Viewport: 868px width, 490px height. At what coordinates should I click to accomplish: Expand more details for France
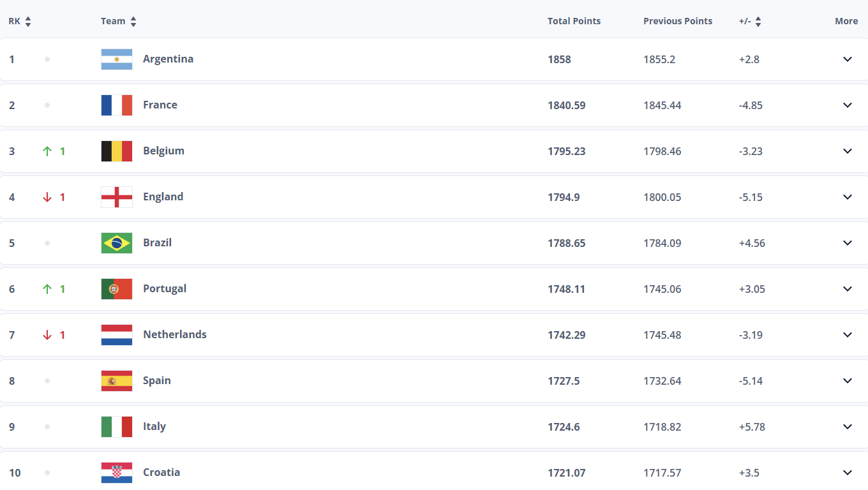(x=848, y=105)
